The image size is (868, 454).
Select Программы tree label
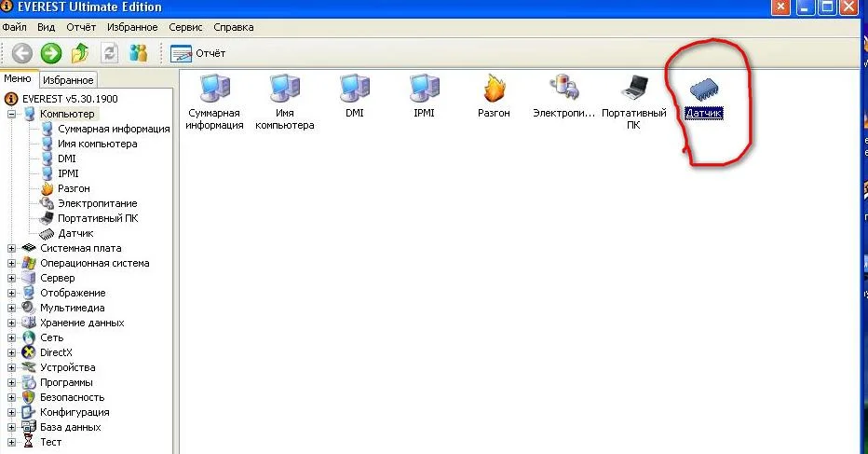pos(66,382)
